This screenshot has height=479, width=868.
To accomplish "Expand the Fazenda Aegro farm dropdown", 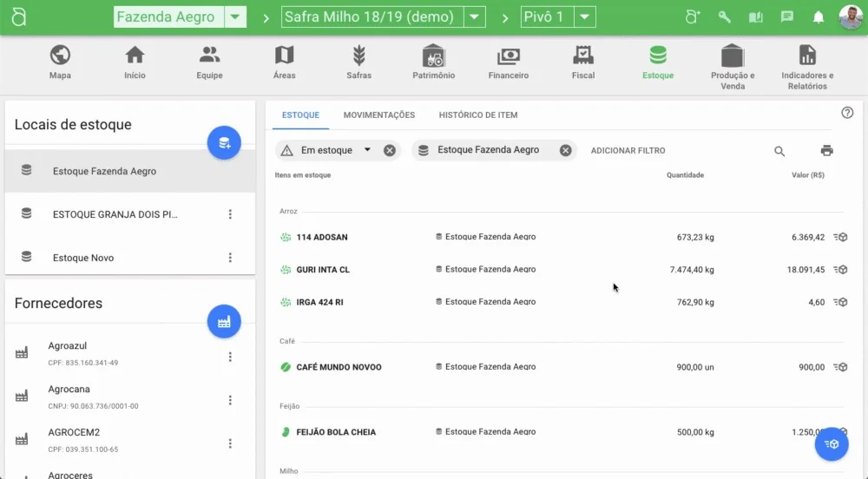I will 235,17.
